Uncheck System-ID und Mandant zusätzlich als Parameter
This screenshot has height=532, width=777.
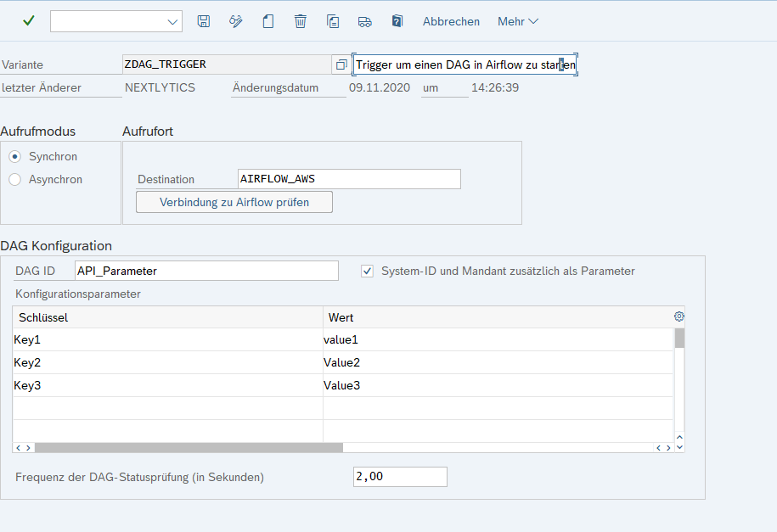pos(367,270)
